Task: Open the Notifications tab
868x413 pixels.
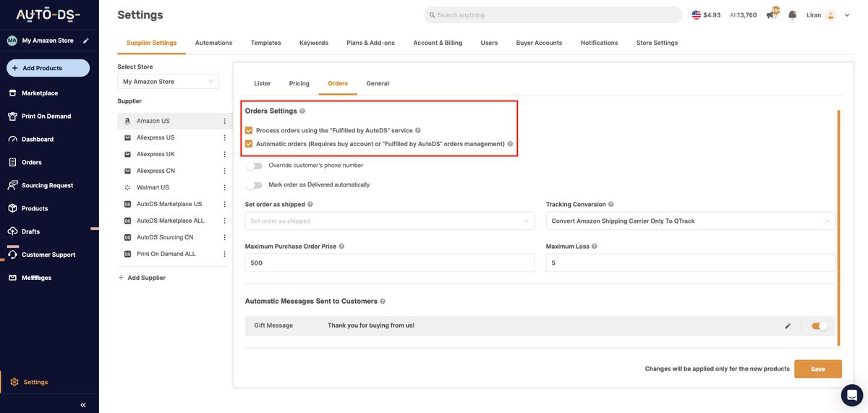Action: [599, 43]
